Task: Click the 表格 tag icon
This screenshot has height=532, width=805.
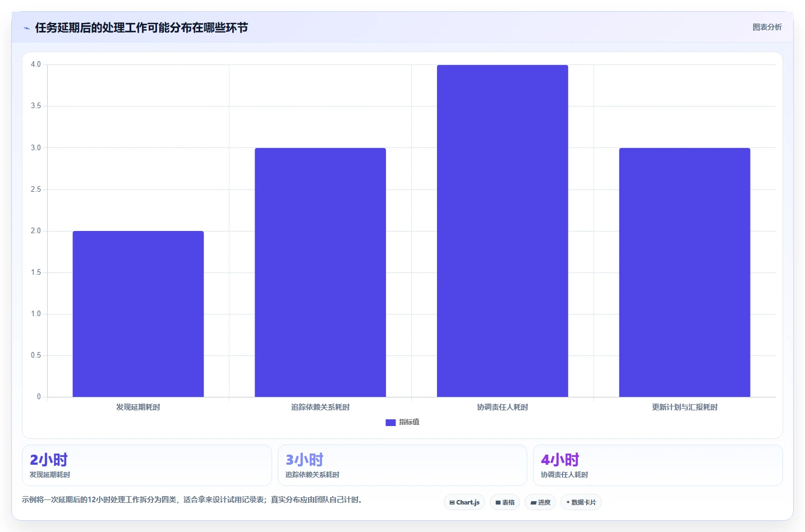Action: click(498, 503)
